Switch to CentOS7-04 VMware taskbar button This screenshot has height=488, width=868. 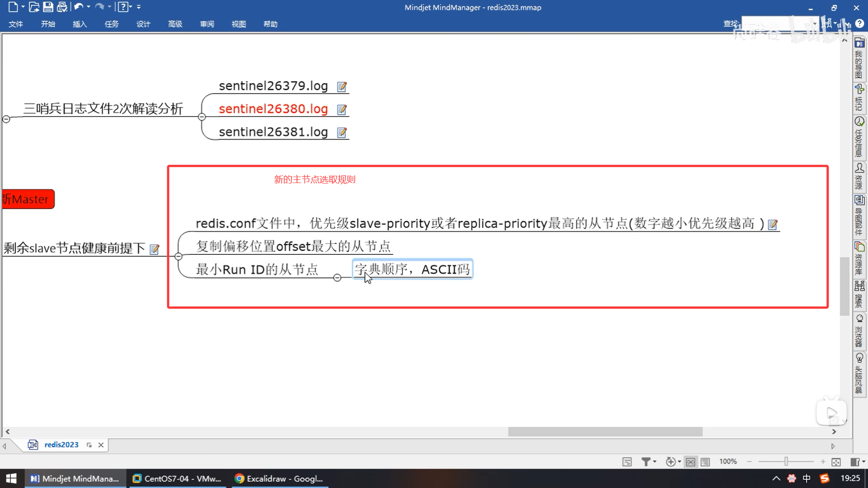click(177, 479)
